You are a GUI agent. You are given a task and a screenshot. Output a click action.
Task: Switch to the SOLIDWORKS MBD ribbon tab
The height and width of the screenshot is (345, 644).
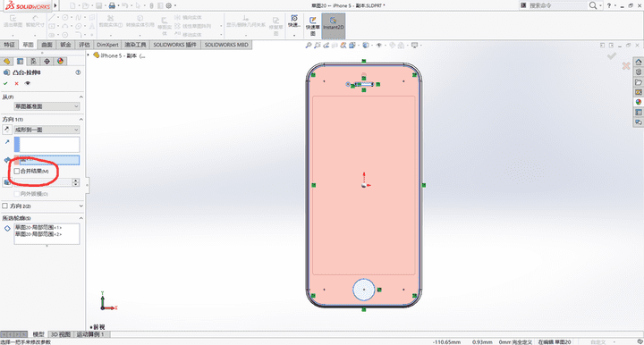click(226, 45)
